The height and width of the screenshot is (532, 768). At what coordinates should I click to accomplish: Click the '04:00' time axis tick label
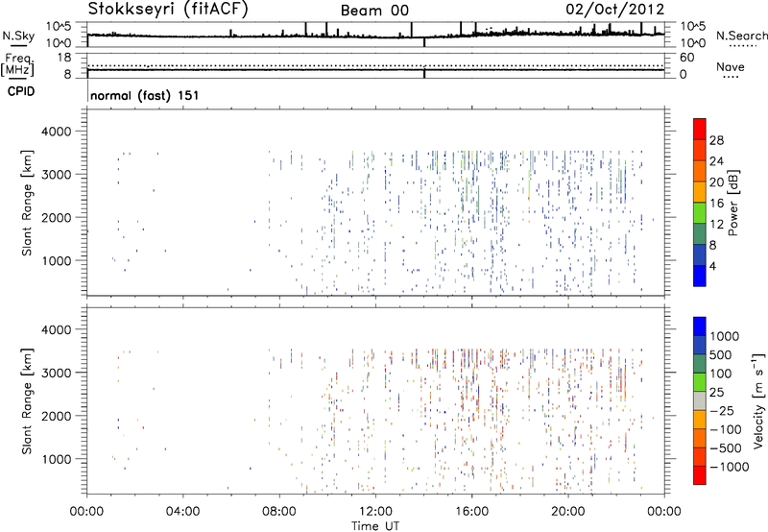182,511
